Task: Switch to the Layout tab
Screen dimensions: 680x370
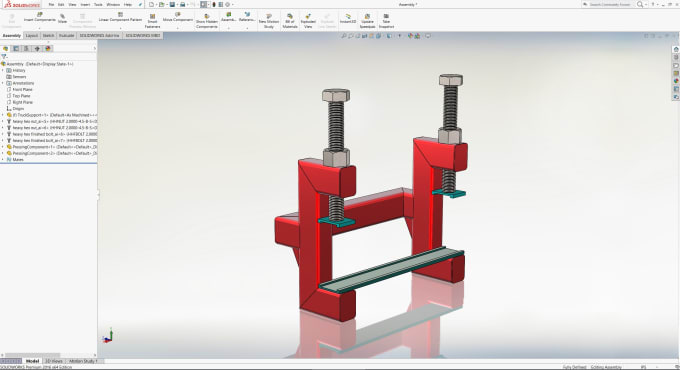Action: pos(31,36)
